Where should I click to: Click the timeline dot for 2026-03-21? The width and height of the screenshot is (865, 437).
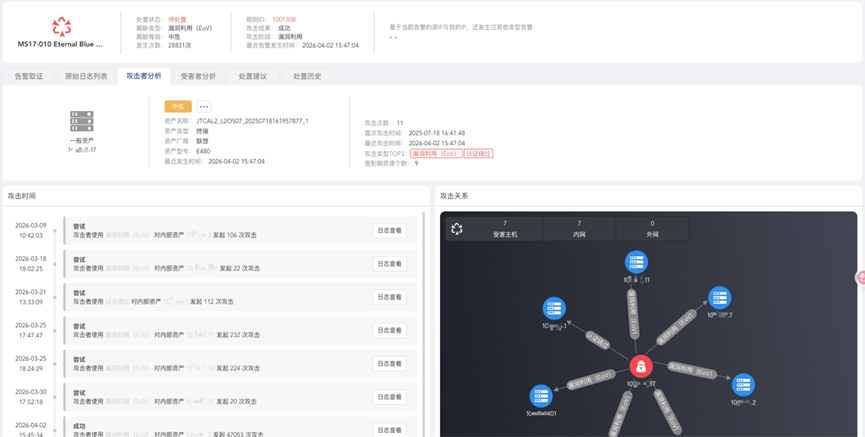tap(55, 297)
